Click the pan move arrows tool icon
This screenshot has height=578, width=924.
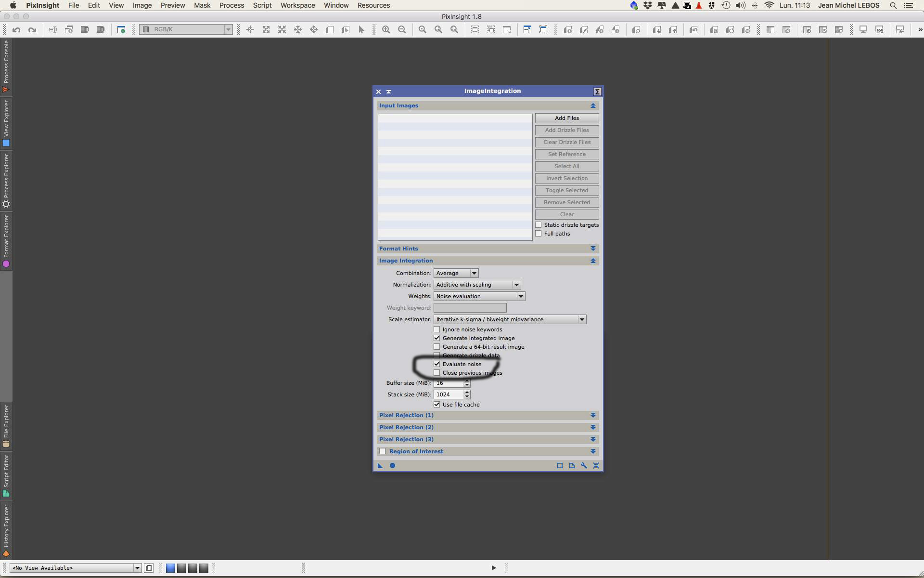point(314,30)
